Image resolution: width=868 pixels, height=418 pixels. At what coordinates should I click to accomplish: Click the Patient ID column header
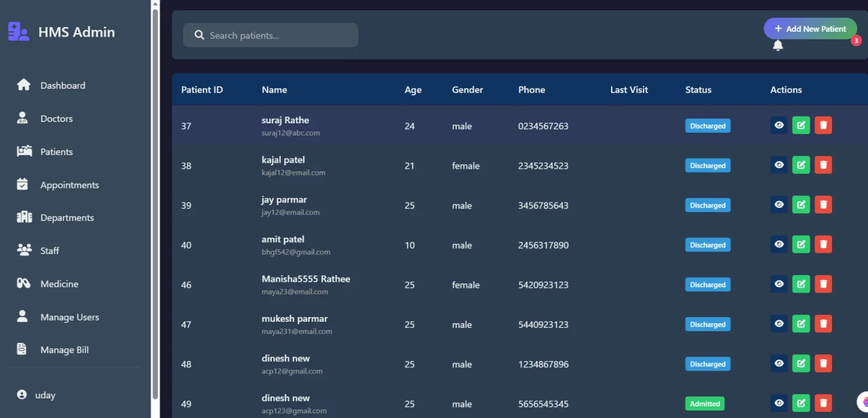(x=202, y=89)
